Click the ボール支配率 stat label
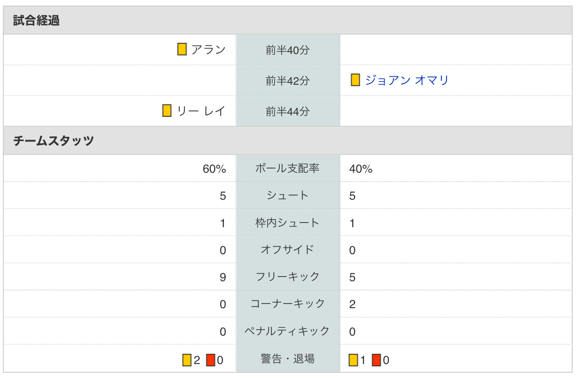Screen dimensions: 588x378 tap(288, 169)
